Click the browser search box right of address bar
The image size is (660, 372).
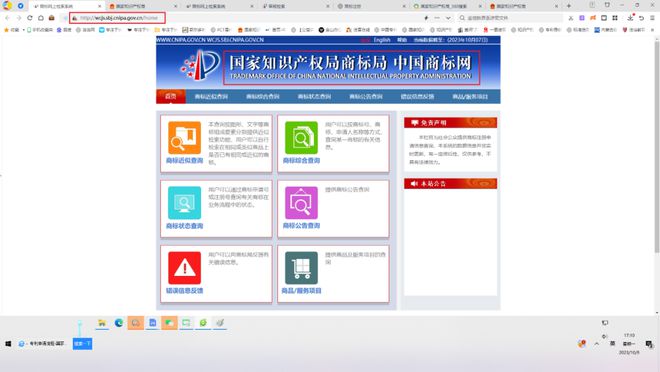pos(510,18)
